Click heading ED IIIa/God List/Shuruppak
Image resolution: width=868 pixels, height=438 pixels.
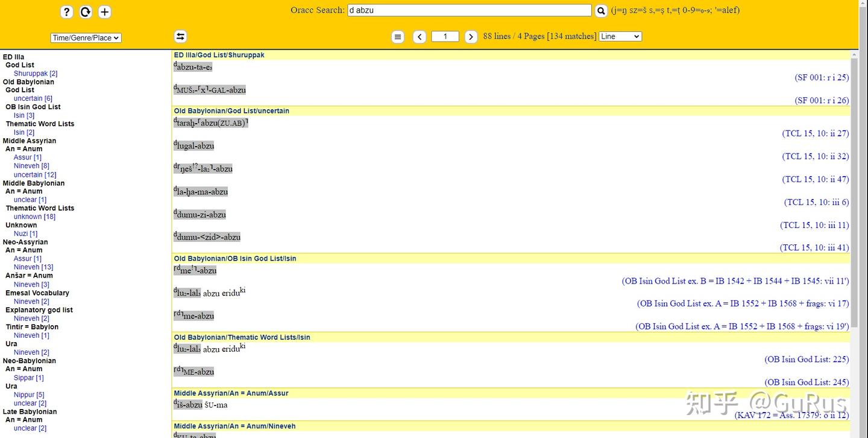click(x=219, y=55)
